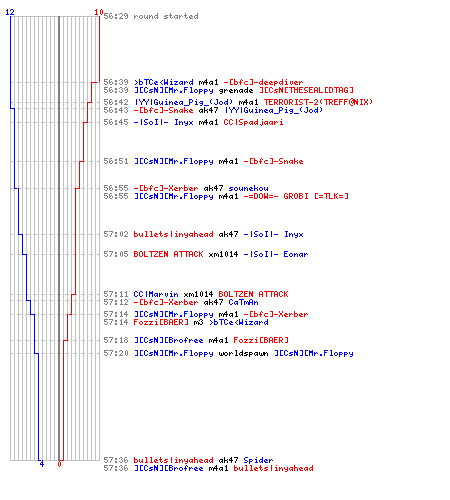The image size is (450, 500).
Task: Click the red final count 0 label
Action: point(59,464)
